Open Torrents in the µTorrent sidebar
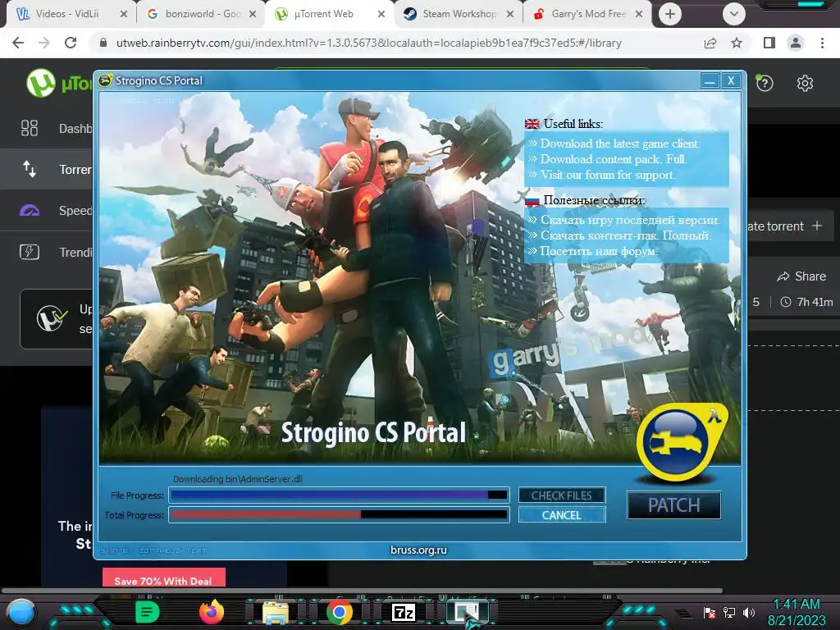The height and width of the screenshot is (630, 840). (47, 169)
